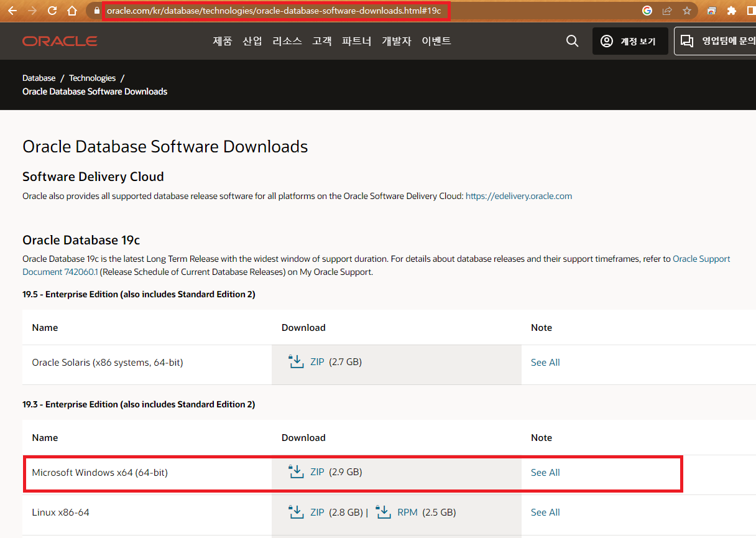Click See All for Linux x86-64 row
This screenshot has width=756, height=538.
point(545,512)
